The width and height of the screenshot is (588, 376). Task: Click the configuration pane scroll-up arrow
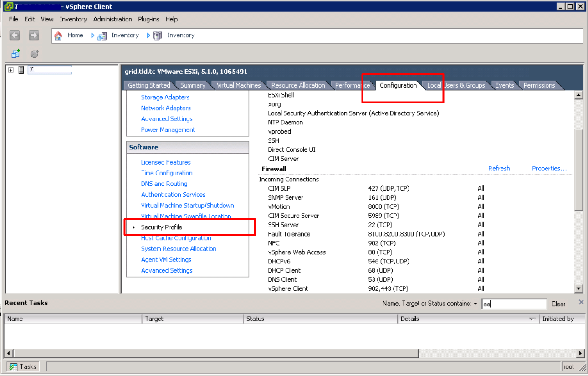(x=579, y=95)
